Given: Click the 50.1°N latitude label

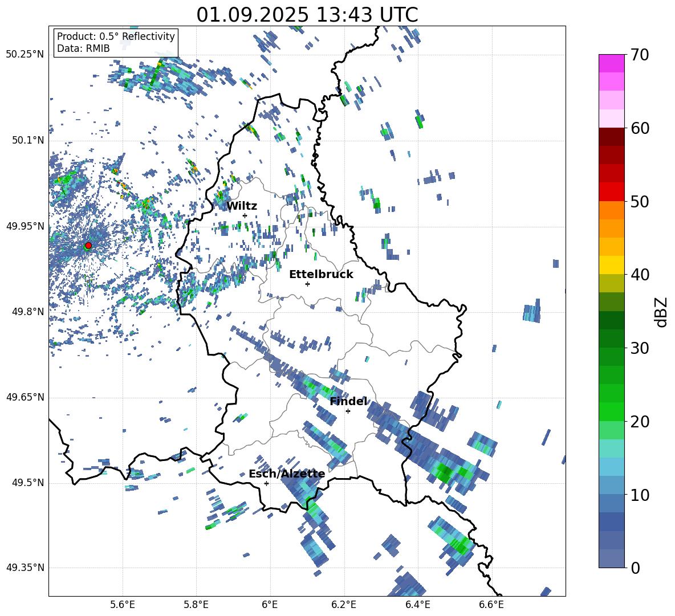Looking at the screenshot, I should pos(27,140).
